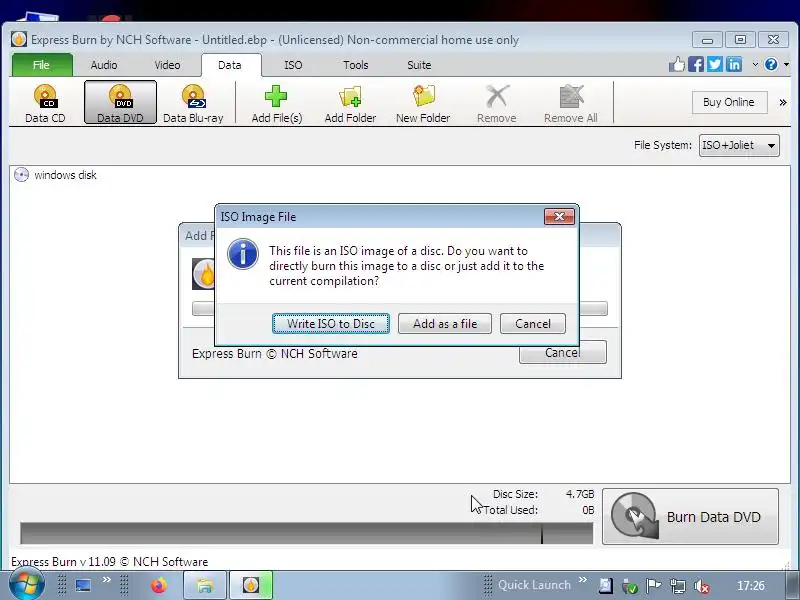Switch to the Suite tab
Viewport: 800px width, 600px height.
click(419, 65)
